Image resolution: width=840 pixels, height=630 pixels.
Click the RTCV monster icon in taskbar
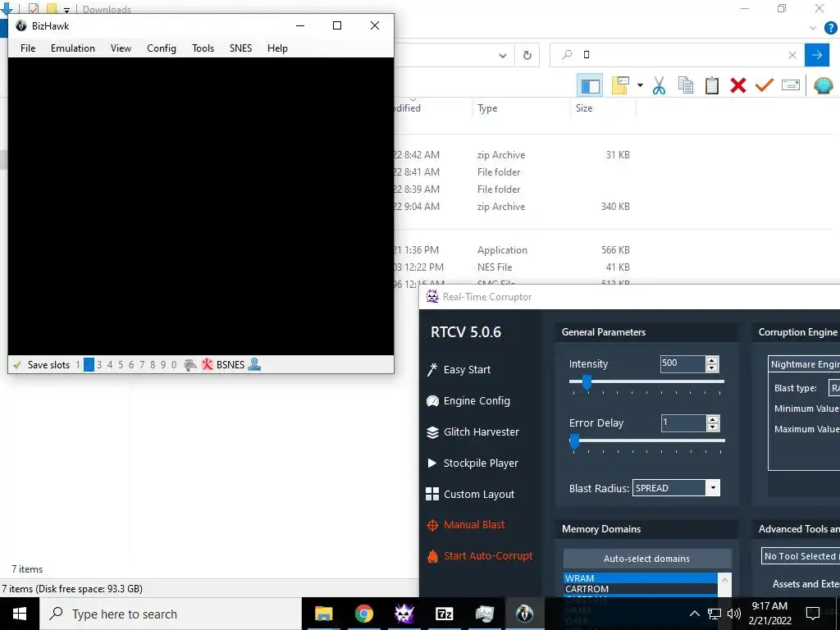(x=404, y=614)
